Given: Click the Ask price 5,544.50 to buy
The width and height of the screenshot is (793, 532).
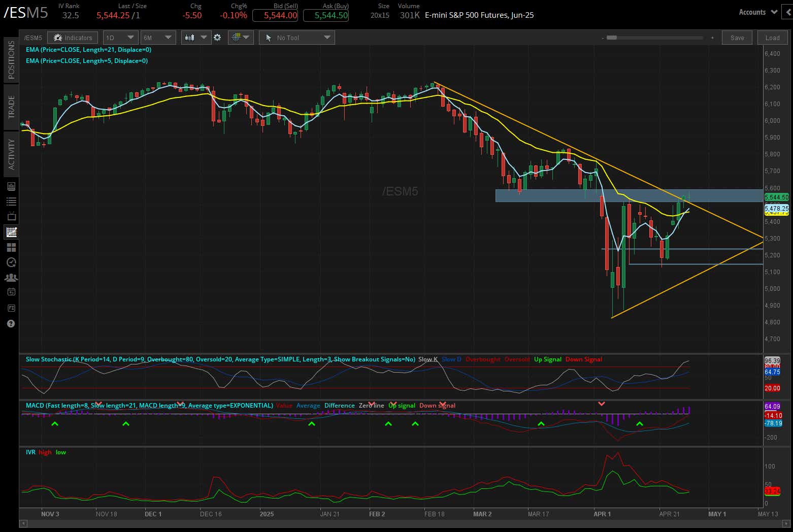Looking at the screenshot, I should [326, 15].
